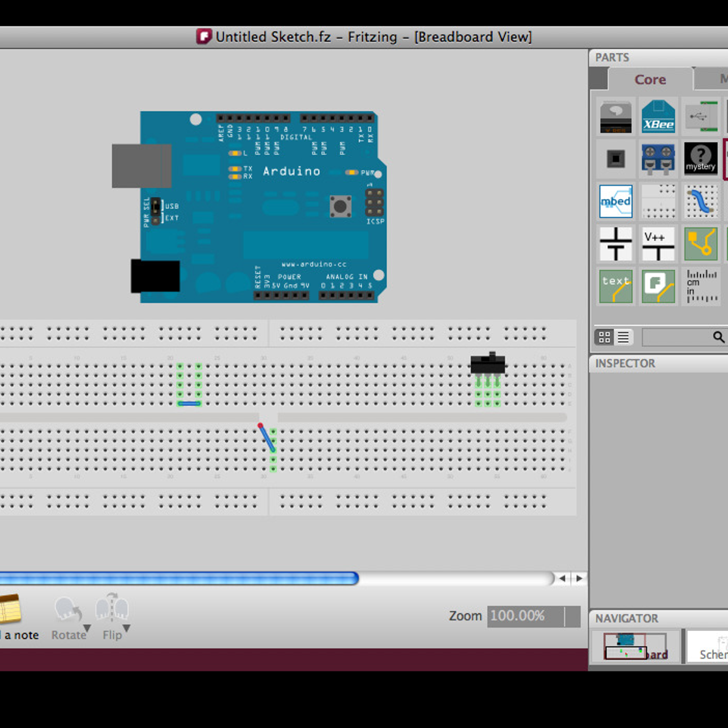Select the small black square pad part
Viewport: 728px width, 728px height.
[x=616, y=159]
